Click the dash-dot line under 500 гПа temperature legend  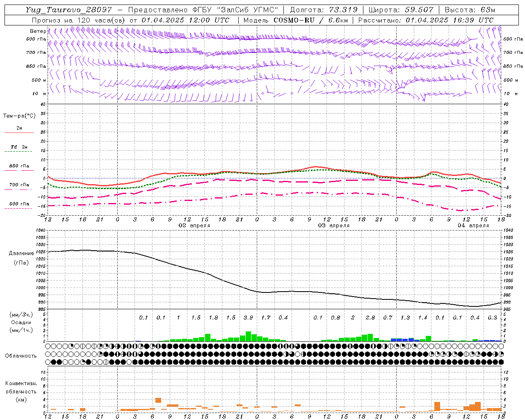(18, 209)
